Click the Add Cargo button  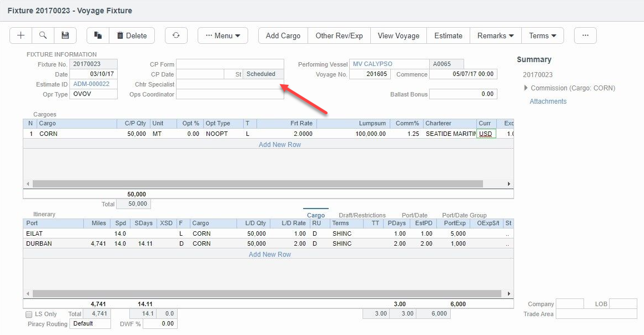click(x=283, y=35)
